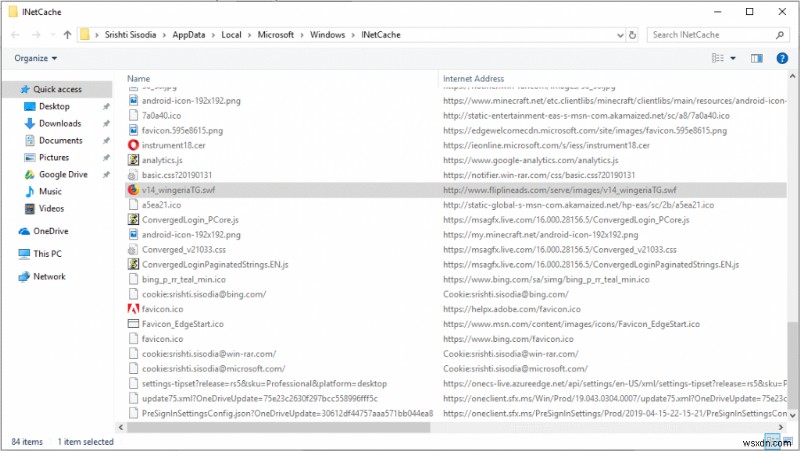Click the Name column header
The image size is (800, 451).
pos(139,78)
